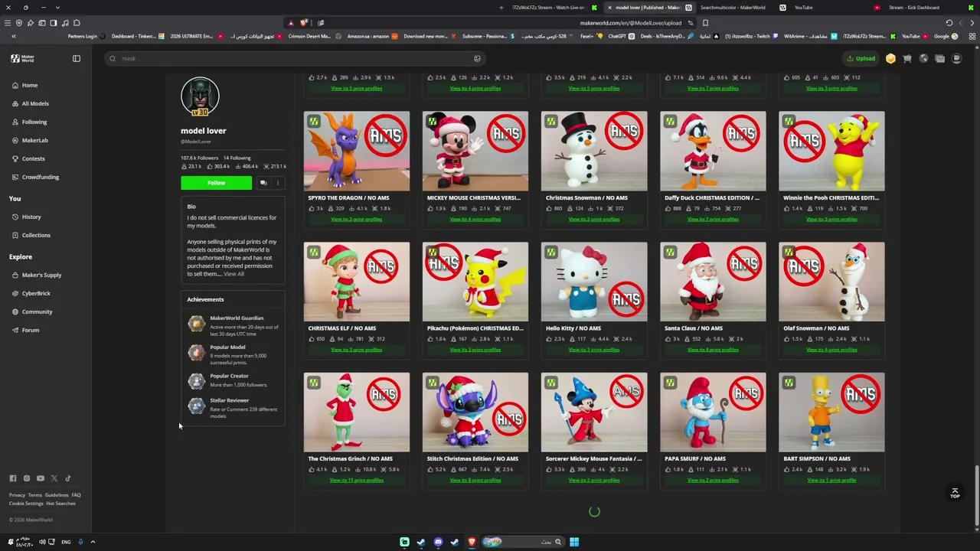Click the Upload button
The image size is (980, 551).
click(x=861, y=58)
